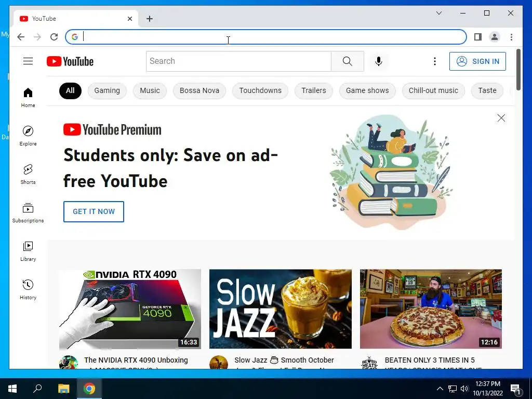532x399 pixels.
Task: Select the Chill-out music filter chip
Action: point(433,90)
